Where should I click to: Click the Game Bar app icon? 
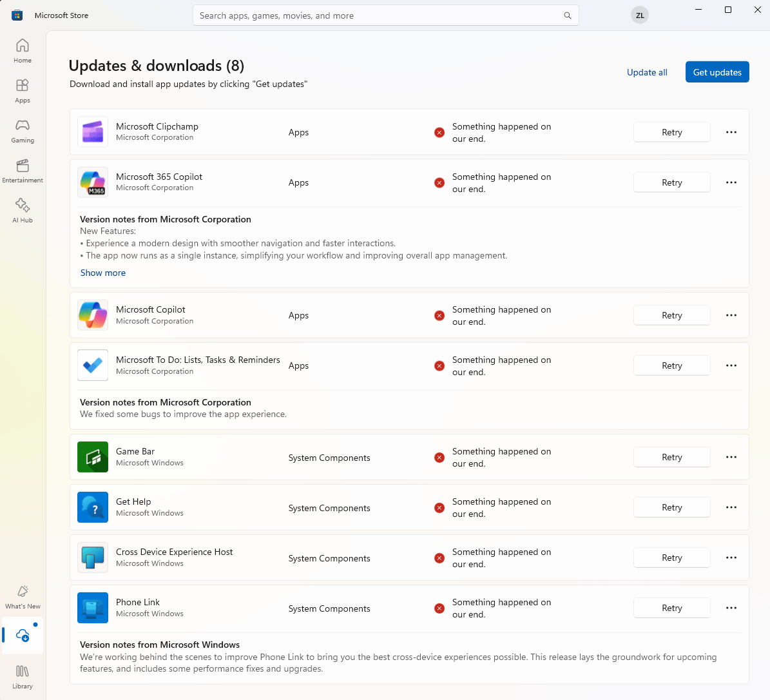[93, 457]
